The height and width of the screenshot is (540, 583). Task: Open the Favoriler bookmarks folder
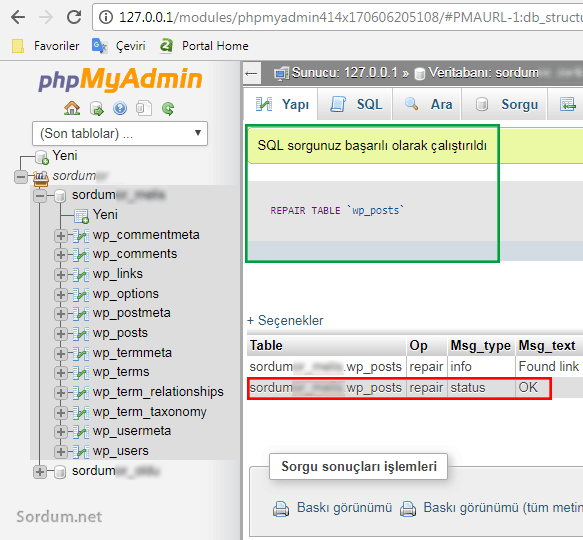point(45,46)
